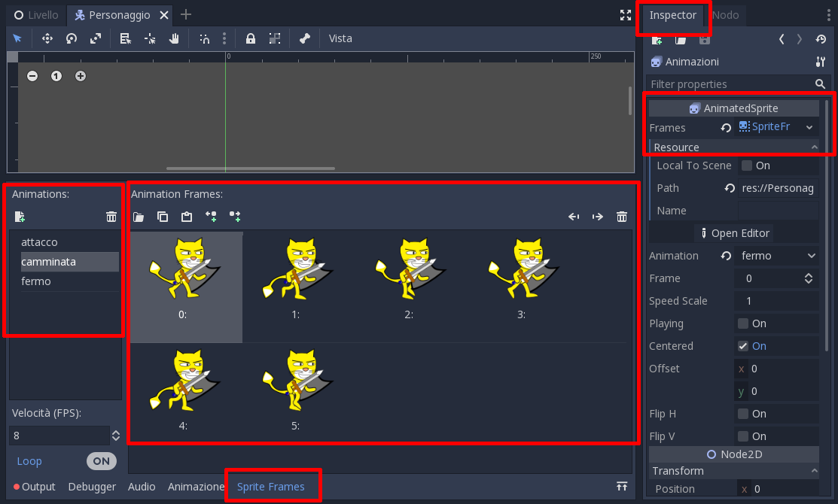Switch to the Nodo tab
The image size is (838, 504).
725,15
